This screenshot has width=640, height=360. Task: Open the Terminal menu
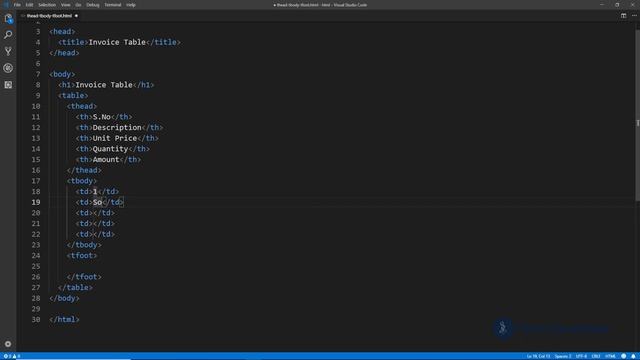coord(113,5)
